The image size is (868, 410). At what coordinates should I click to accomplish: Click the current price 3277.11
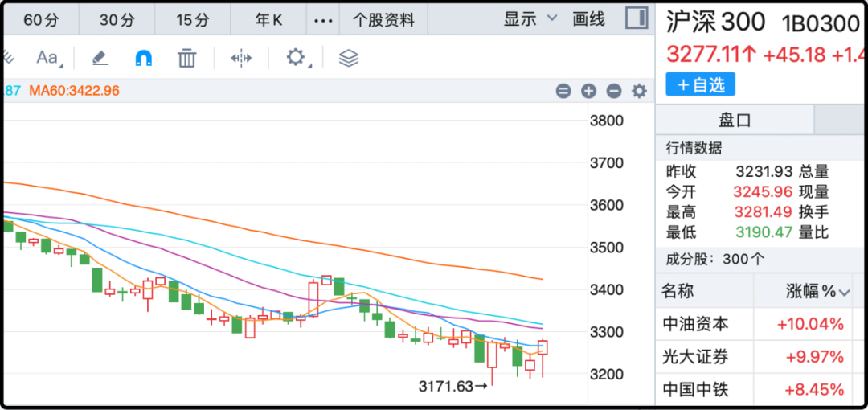tap(710, 55)
